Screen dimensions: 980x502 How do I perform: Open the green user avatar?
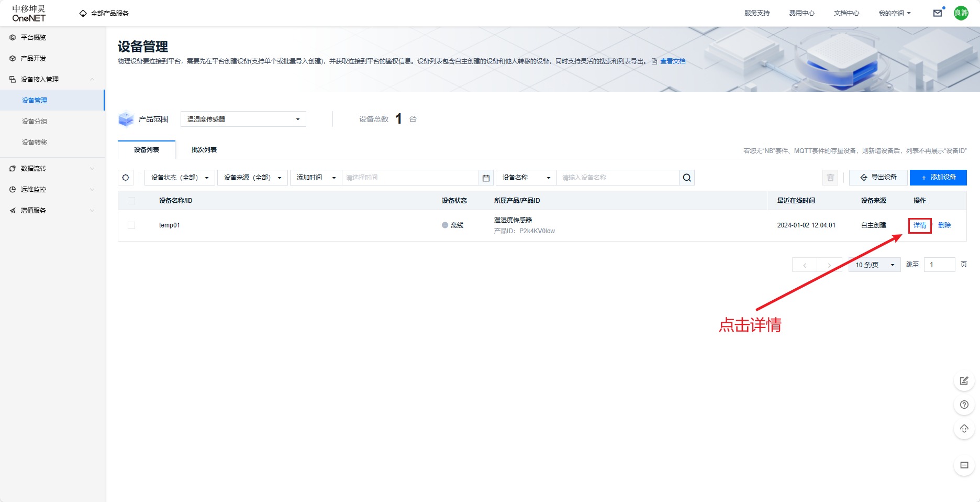[x=961, y=13]
